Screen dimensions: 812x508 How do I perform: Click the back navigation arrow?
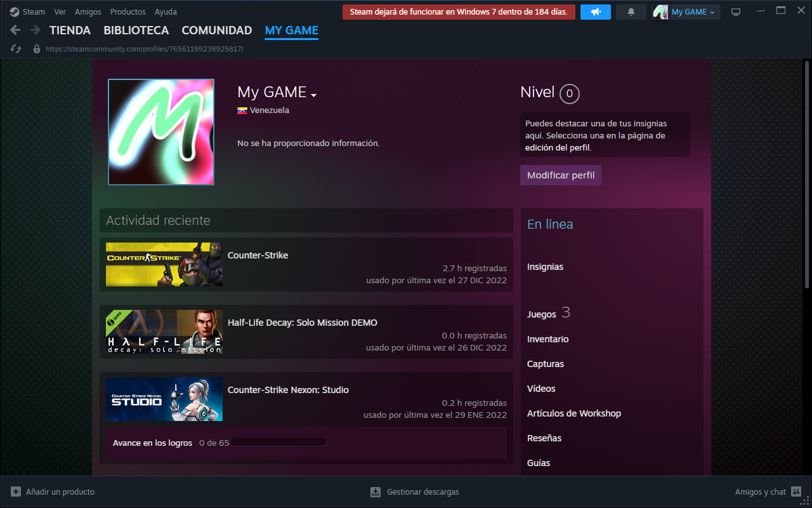16,30
